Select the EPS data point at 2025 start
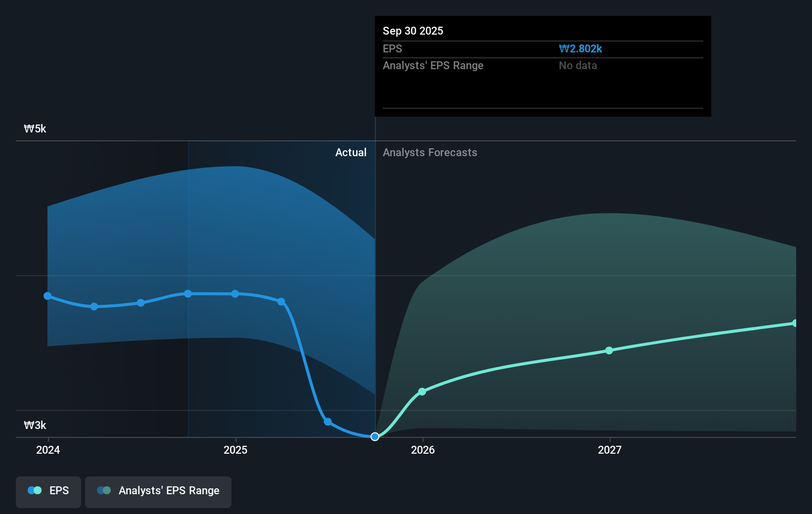The height and width of the screenshot is (514, 812). coord(235,294)
